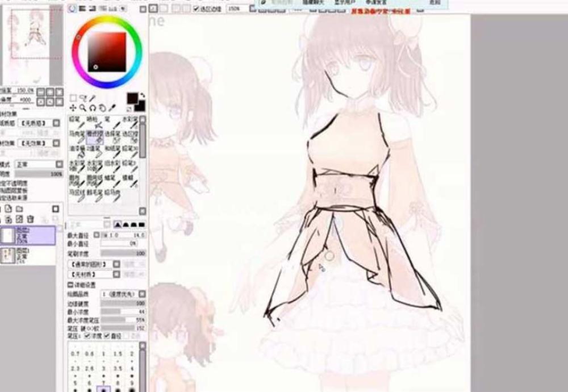
Task: Toggle the pressure density checkbox
Action: (87, 336)
